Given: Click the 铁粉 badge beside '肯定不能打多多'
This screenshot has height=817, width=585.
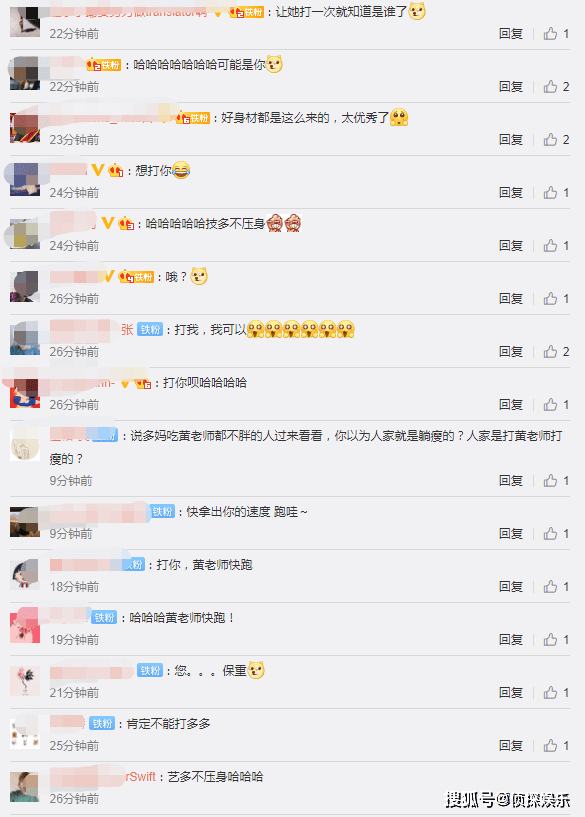Looking at the screenshot, I should 102,723.
